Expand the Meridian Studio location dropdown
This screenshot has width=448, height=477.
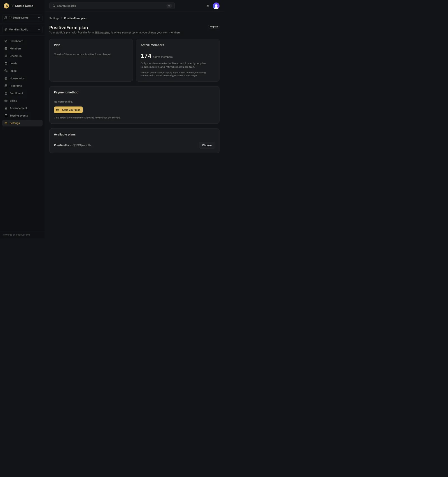tap(22, 30)
